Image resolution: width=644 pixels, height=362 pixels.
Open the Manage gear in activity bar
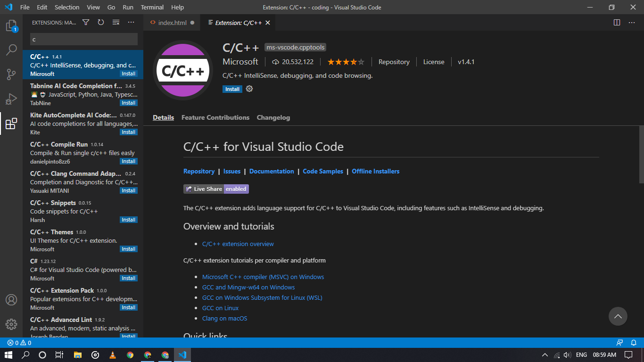click(11, 324)
